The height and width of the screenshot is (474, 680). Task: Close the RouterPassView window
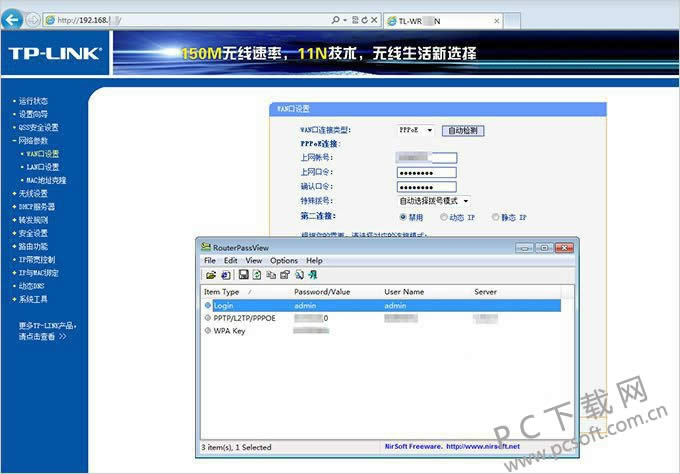564,248
